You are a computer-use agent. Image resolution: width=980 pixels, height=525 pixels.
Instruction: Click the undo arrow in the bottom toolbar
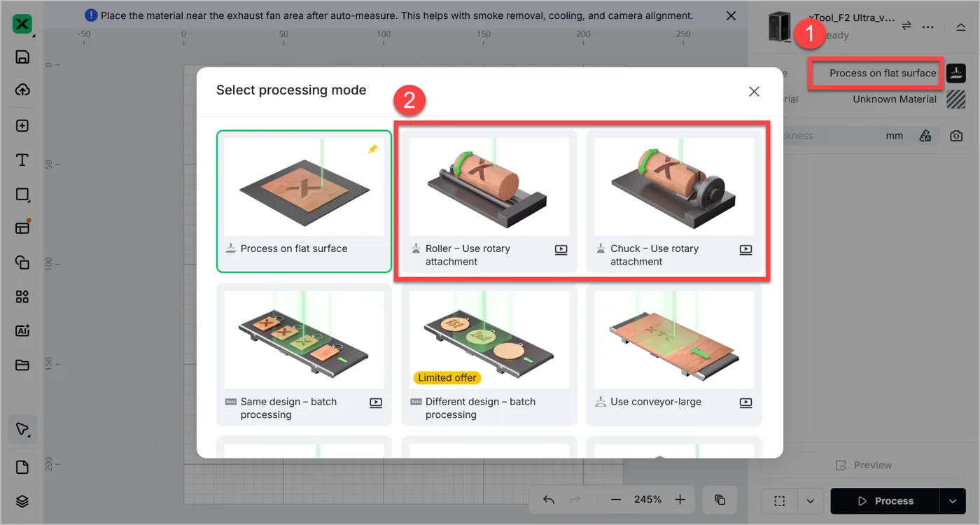549,500
